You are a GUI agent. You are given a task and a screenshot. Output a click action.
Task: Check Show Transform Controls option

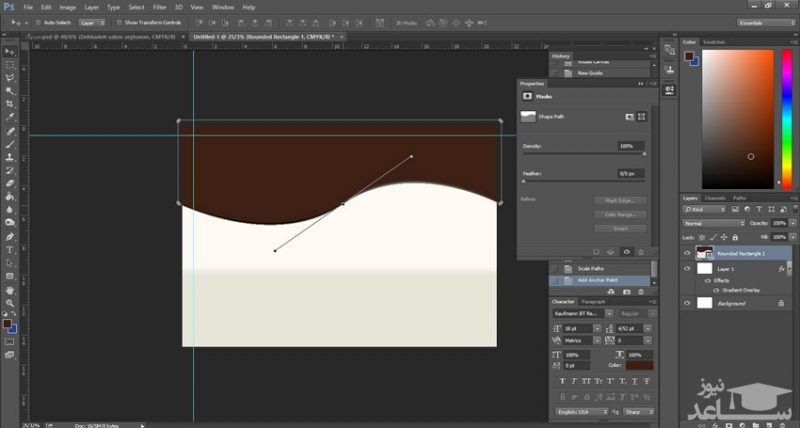tap(119, 20)
